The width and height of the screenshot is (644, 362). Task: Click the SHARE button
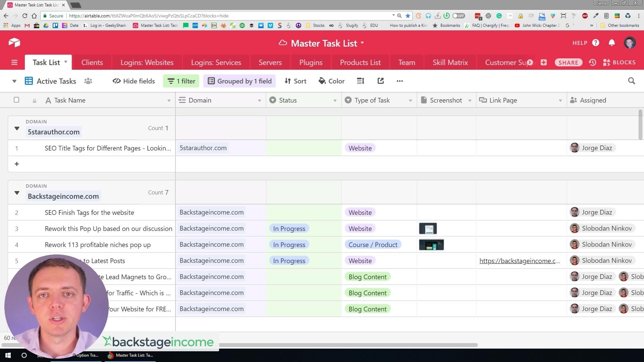click(568, 62)
